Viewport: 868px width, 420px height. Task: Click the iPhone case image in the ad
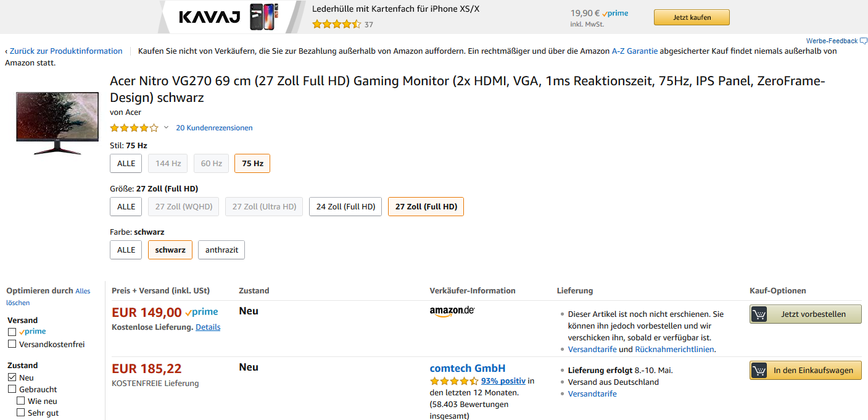264,17
